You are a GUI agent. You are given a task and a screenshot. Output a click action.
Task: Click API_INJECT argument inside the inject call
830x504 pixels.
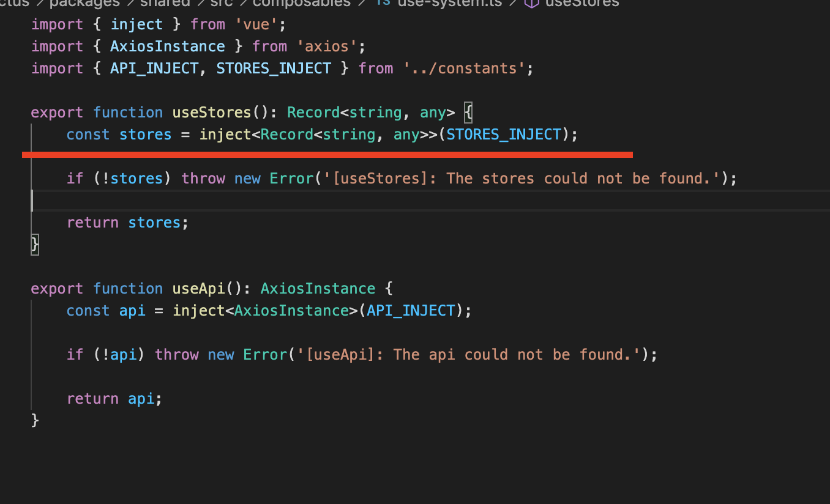(411, 311)
